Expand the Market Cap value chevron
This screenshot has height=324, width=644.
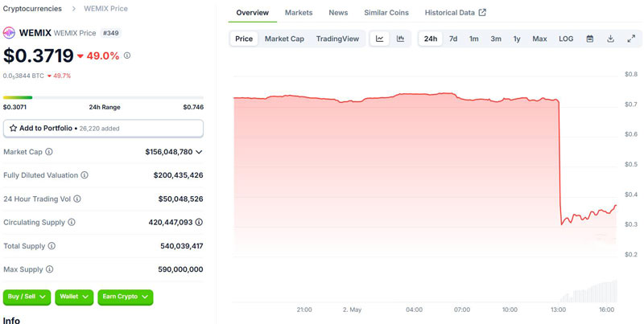[x=199, y=152]
